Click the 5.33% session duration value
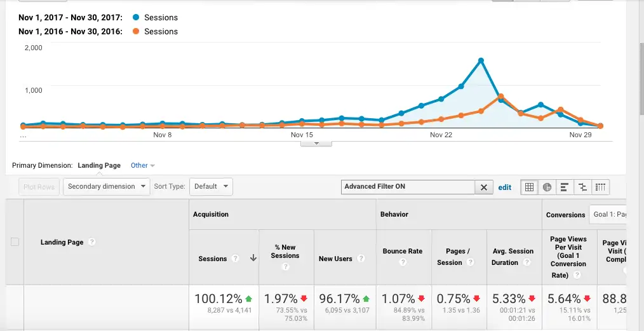Screen dimensions: 644x331 pyautogui.click(x=509, y=299)
